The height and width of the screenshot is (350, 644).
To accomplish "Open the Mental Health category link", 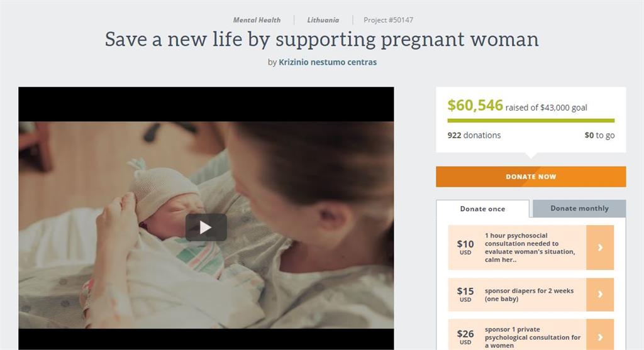I will point(257,20).
